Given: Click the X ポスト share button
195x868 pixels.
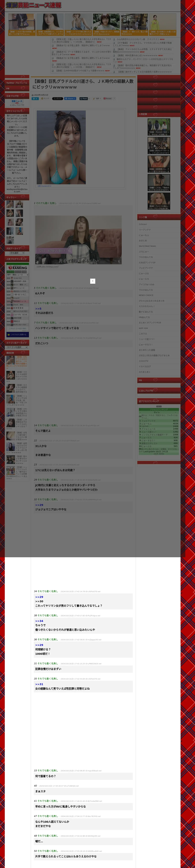Looking at the screenshot, I should pyautogui.click(x=57, y=98).
